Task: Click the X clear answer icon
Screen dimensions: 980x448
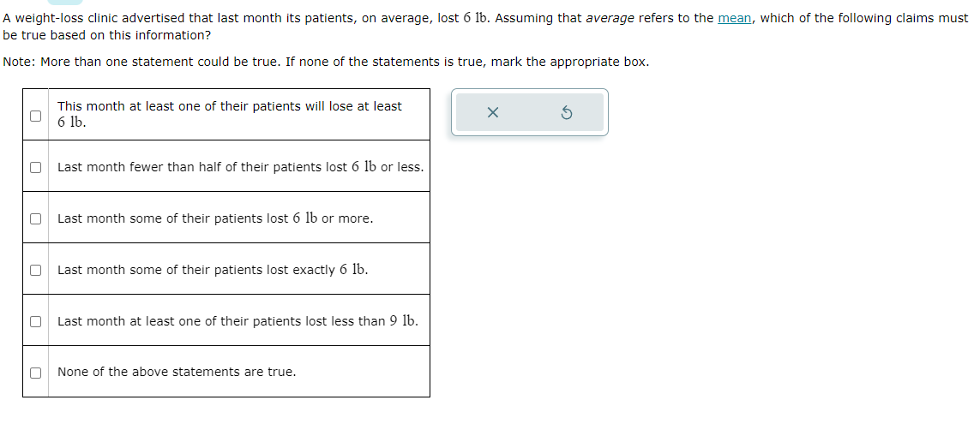Action: [492, 112]
